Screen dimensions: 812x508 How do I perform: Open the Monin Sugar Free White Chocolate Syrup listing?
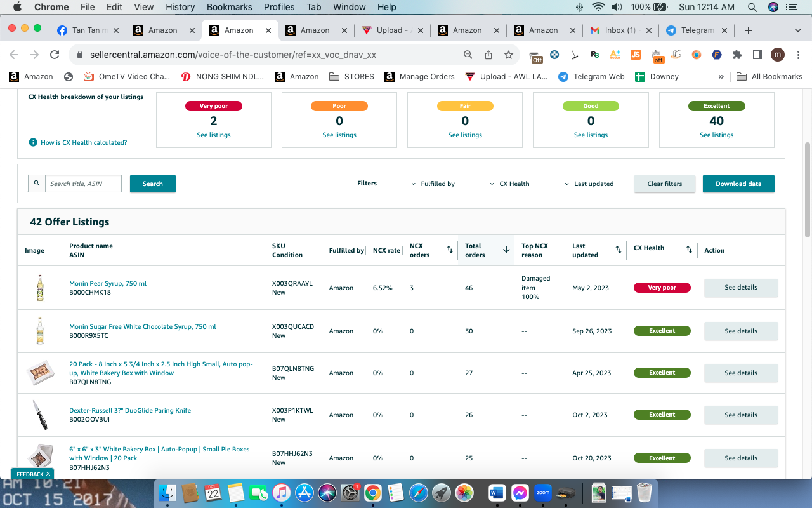coord(143,326)
